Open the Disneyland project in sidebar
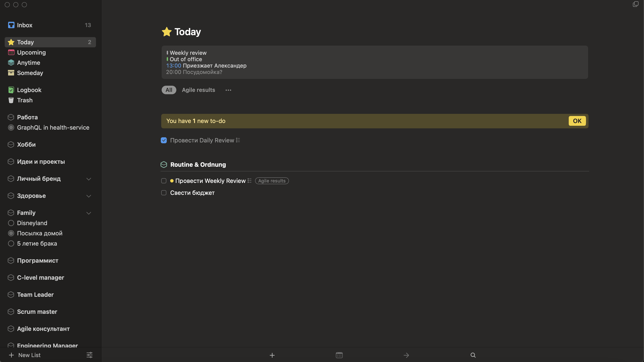 click(x=32, y=223)
